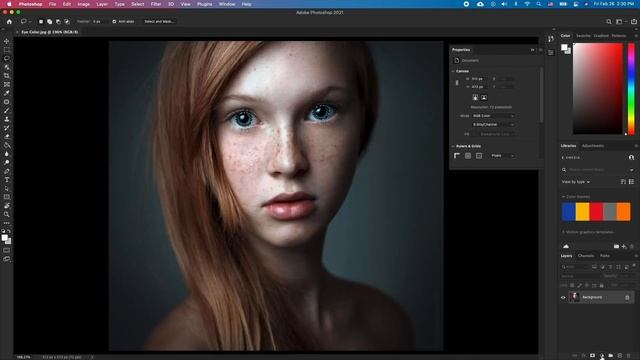Image resolution: width=640 pixels, height=360 pixels.
Task: Click inside the color picker field
Action: 598,89
